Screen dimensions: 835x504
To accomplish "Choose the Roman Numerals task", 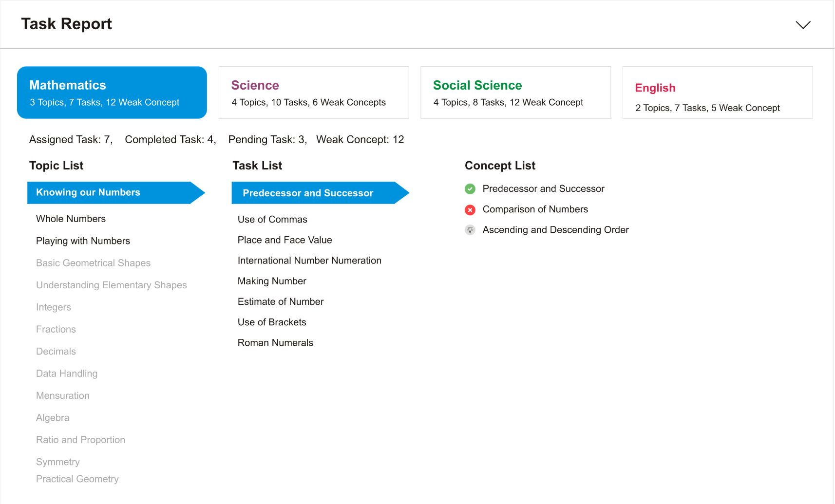I will (x=275, y=343).
